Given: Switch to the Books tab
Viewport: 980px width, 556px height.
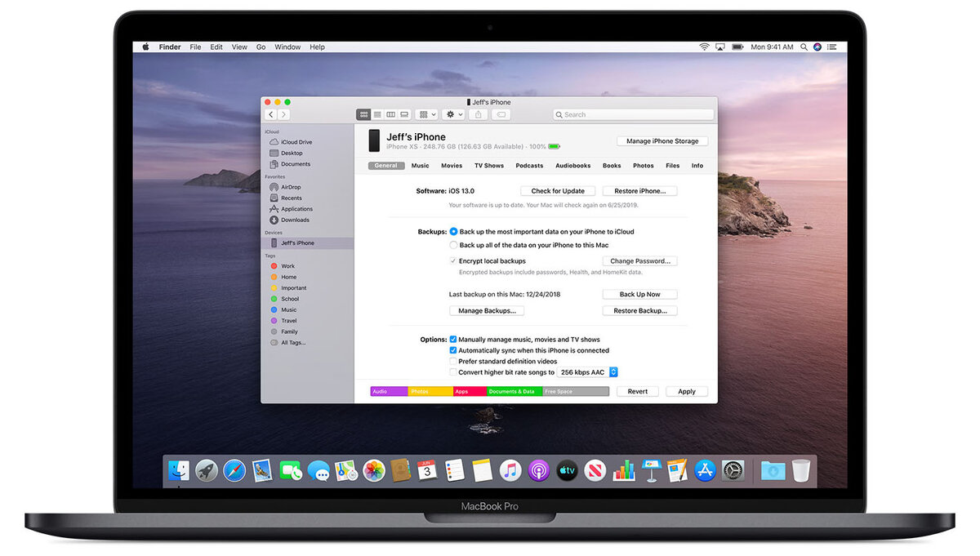Looking at the screenshot, I should point(612,166).
